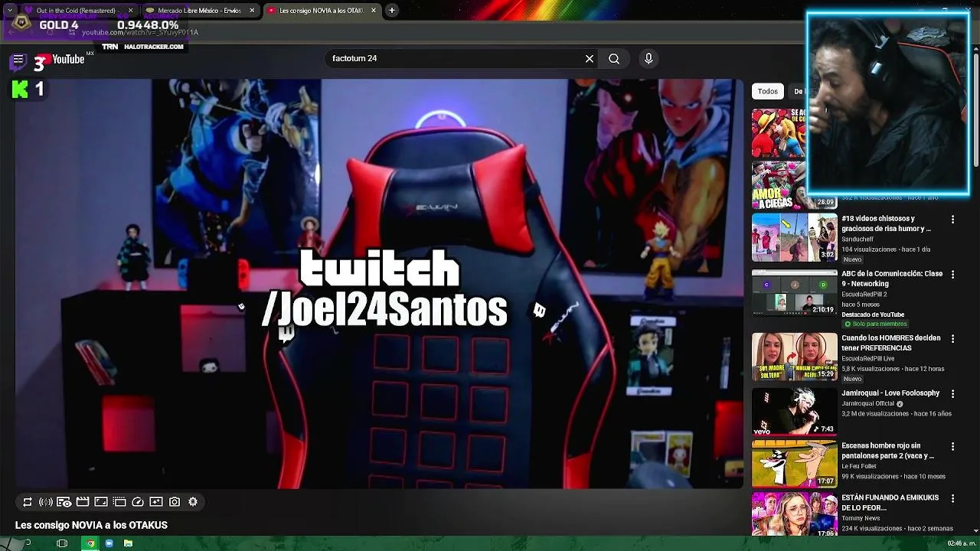
Task: Open Chrome from the Windows taskbar
Action: click(90, 543)
